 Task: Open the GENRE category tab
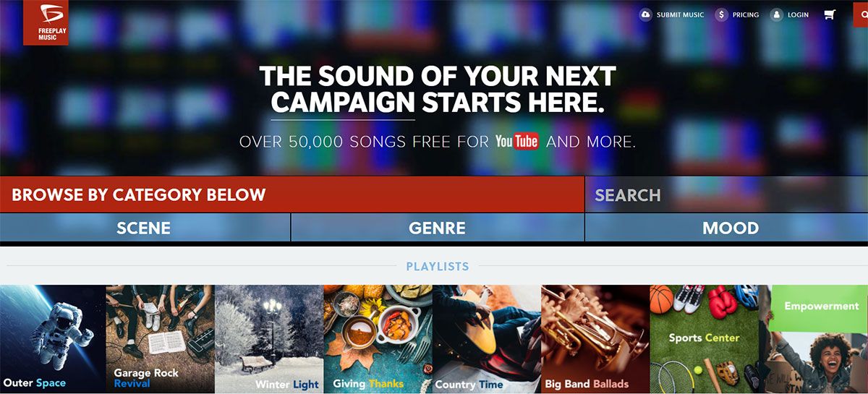pyautogui.click(x=437, y=228)
